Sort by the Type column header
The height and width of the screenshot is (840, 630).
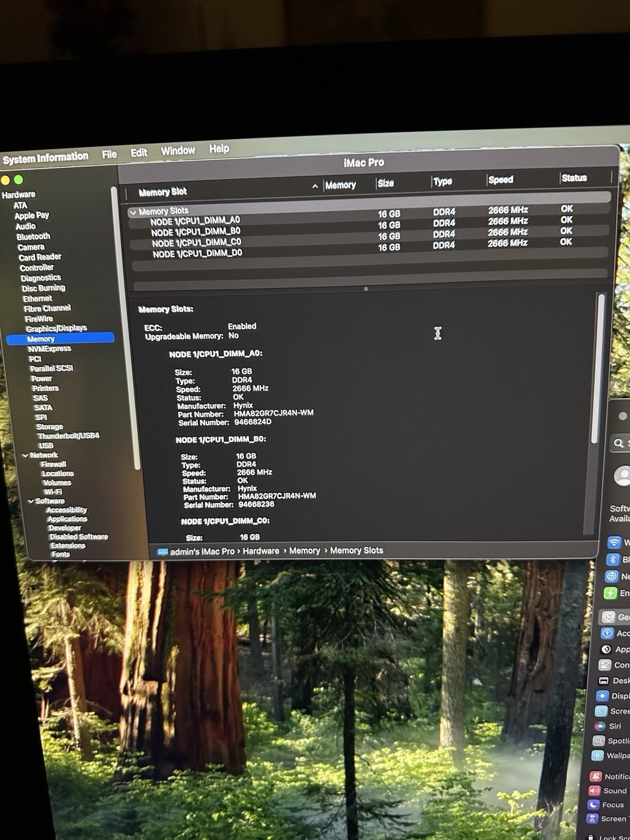442,181
